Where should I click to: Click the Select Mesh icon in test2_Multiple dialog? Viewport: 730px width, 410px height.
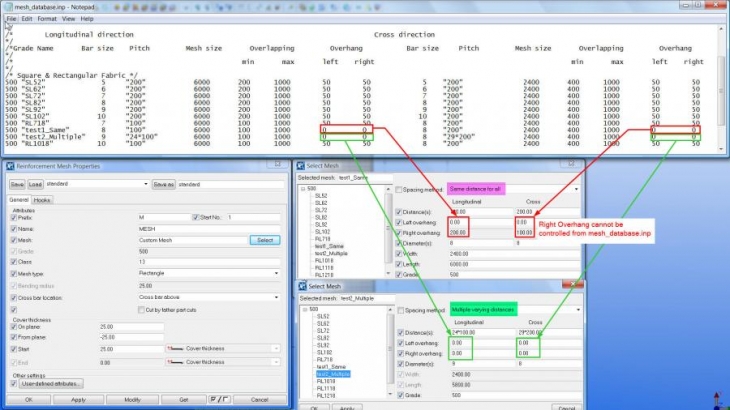303,286
